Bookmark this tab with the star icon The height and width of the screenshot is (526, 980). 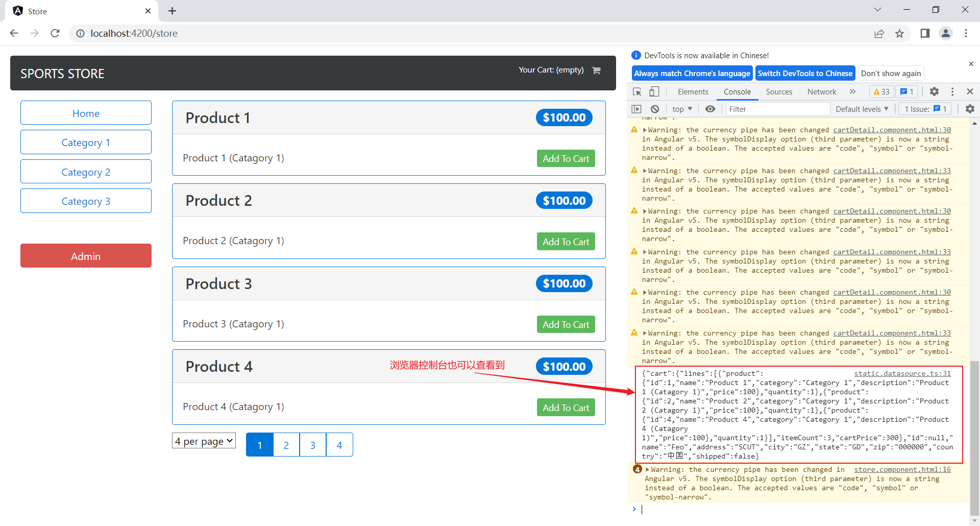tap(899, 33)
